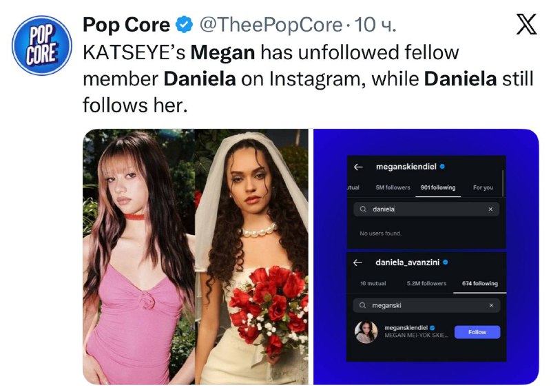
Task: Select the '5.2M followers' tab
Action: pyautogui.click(x=426, y=283)
